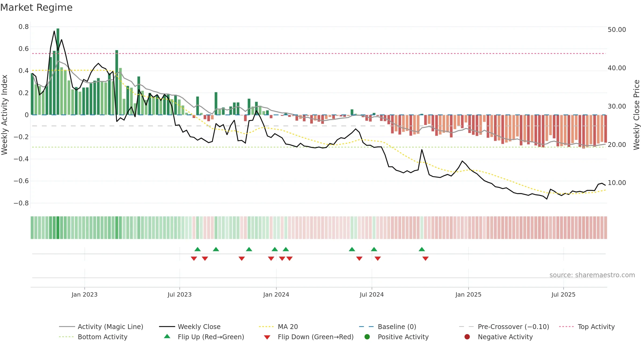Click the source: sharemaestro.com text

click(x=592, y=275)
